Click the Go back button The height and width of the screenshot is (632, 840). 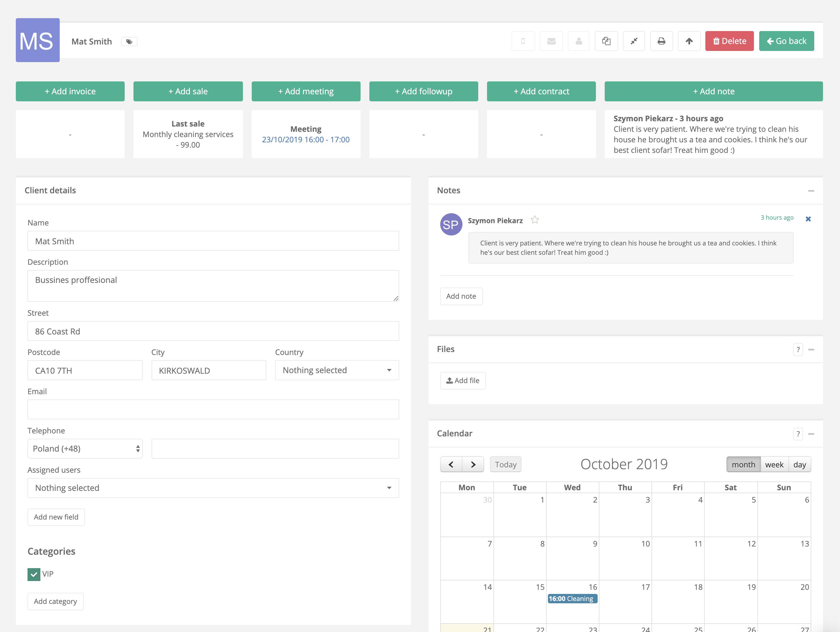pyautogui.click(x=786, y=40)
